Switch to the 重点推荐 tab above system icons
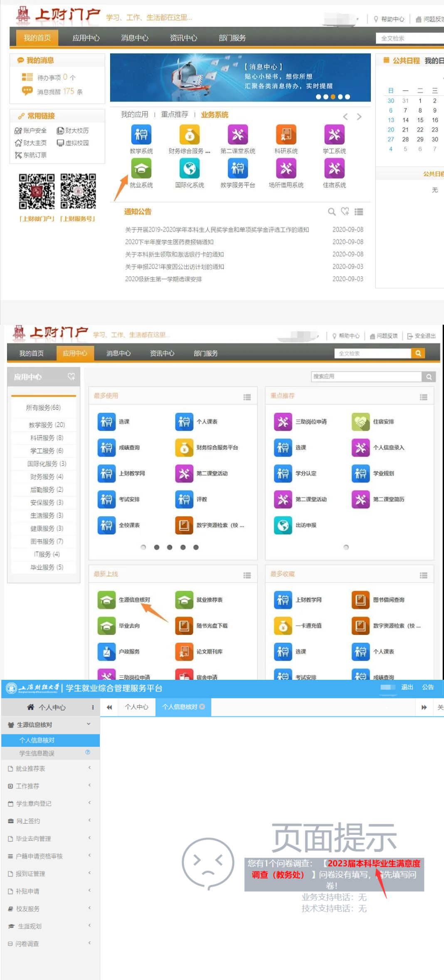This screenshot has width=444, height=980. pyautogui.click(x=175, y=114)
